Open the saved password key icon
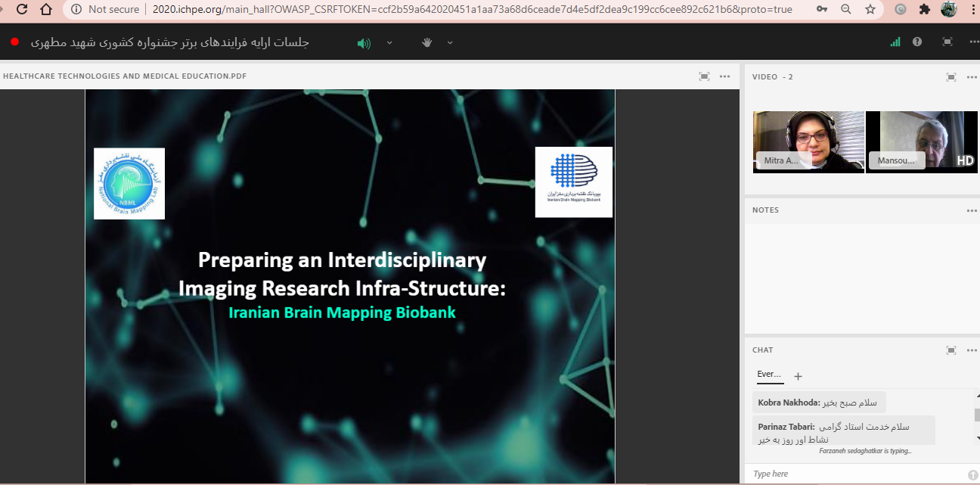The image size is (980, 485). pyautogui.click(x=822, y=10)
